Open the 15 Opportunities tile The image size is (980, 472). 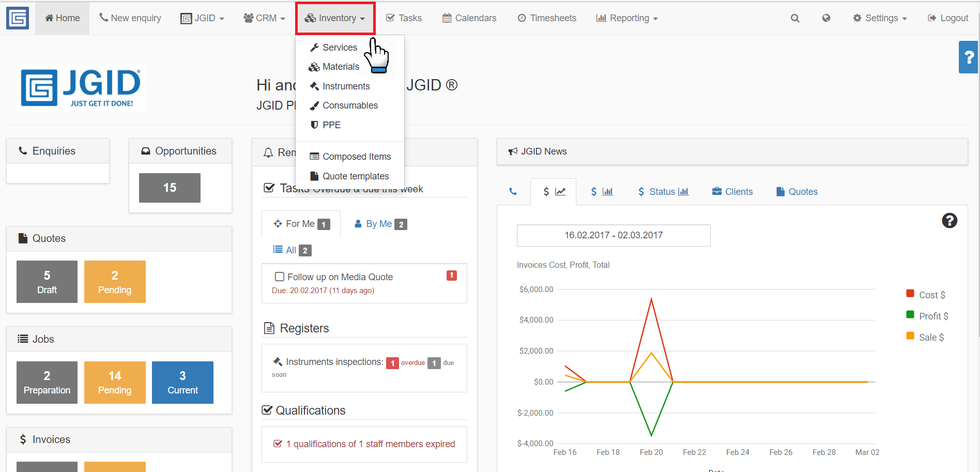[170, 188]
